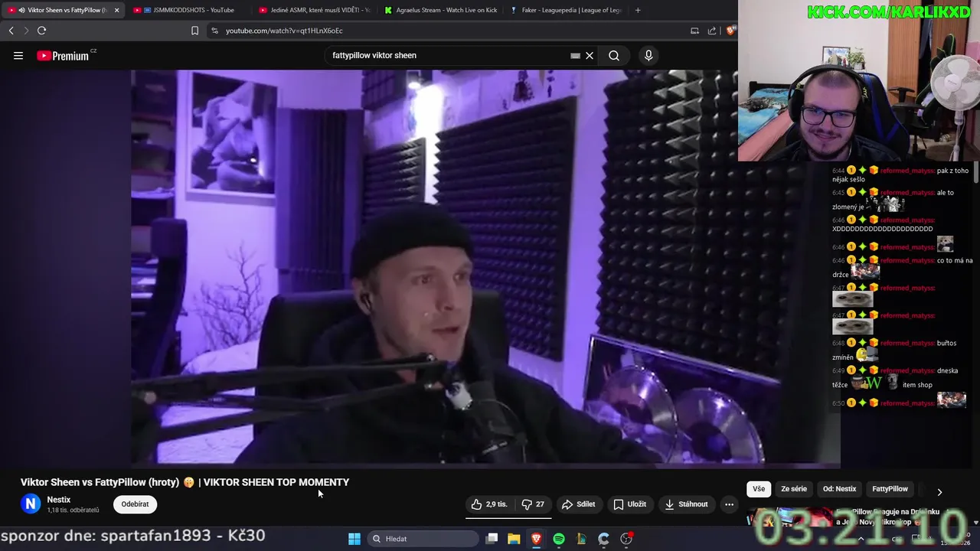This screenshot has height=551, width=980.
Task: Select the Vše filter chip
Action: [759, 489]
